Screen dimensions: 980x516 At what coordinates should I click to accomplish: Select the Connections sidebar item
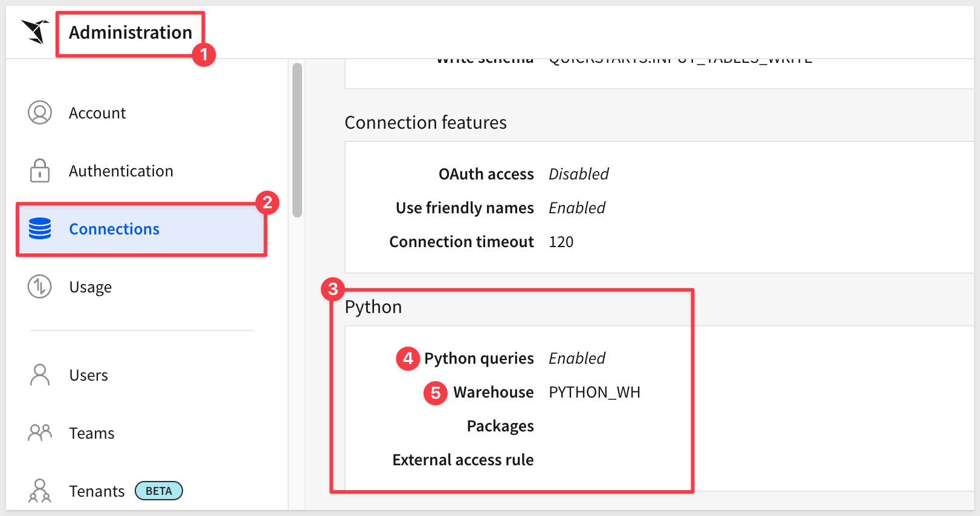click(114, 229)
